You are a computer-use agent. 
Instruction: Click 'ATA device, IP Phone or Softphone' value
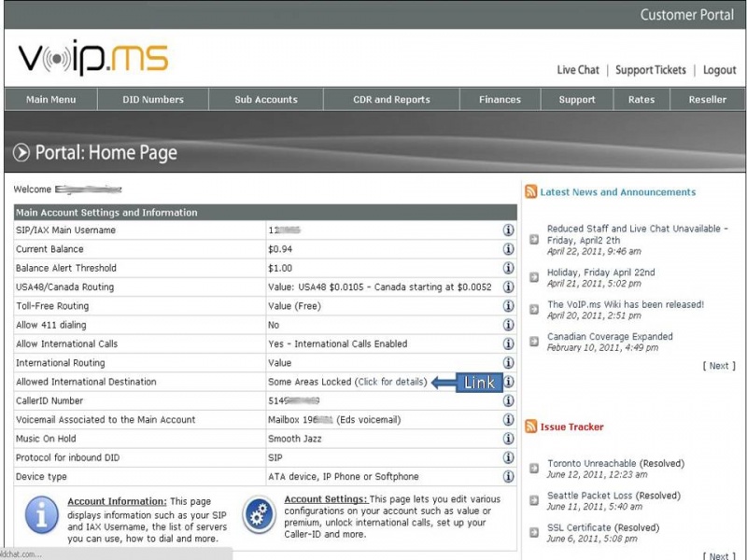pos(343,477)
